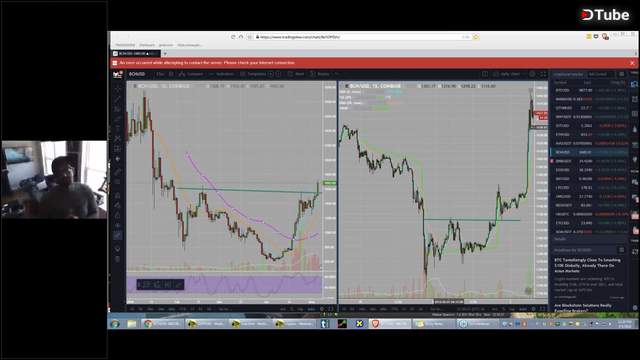
Task: Select 1Y range on right chart
Action: [x=403, y=309]
